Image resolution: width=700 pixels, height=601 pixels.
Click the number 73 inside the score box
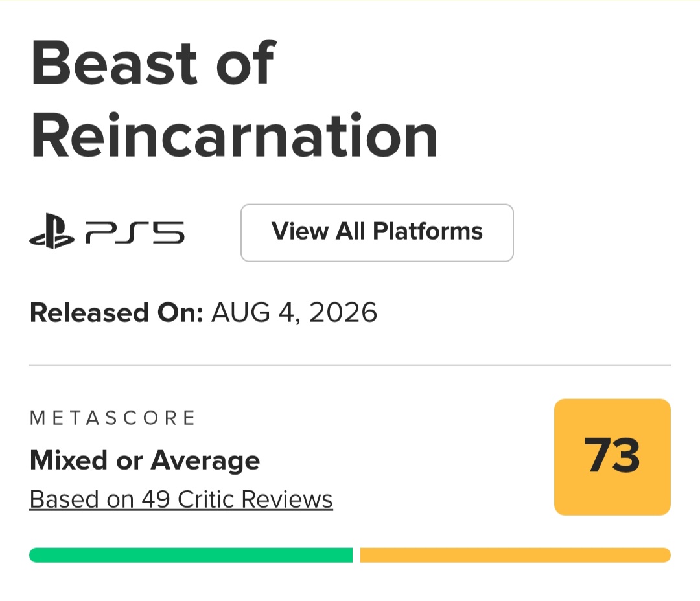612,455
